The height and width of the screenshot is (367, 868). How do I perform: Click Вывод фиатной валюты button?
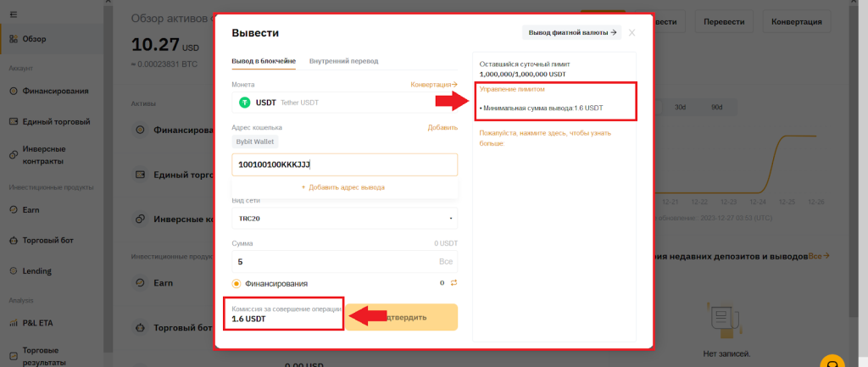click(x=572, y=33)
